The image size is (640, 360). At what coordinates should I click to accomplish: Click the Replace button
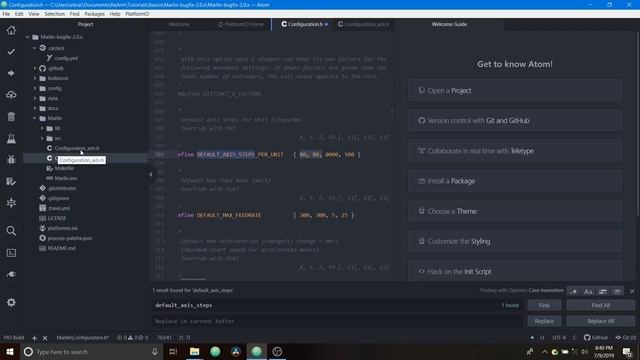tap(544, 321)
